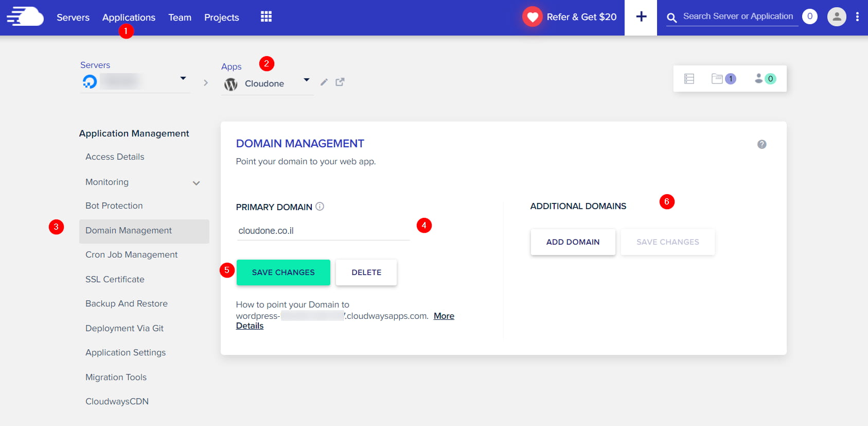Viewport: 868px width, 426px height.
Task: Click the green Save Changes button
Action: 283,272
